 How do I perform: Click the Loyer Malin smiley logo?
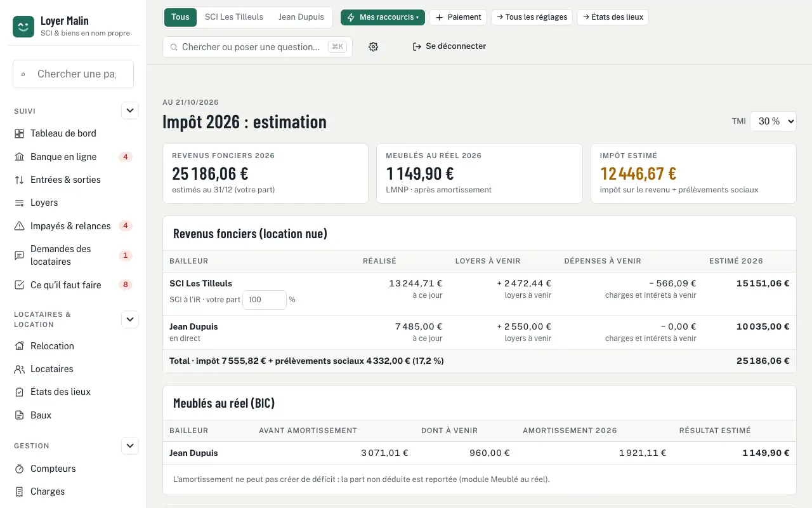click(x=23, y=27)
